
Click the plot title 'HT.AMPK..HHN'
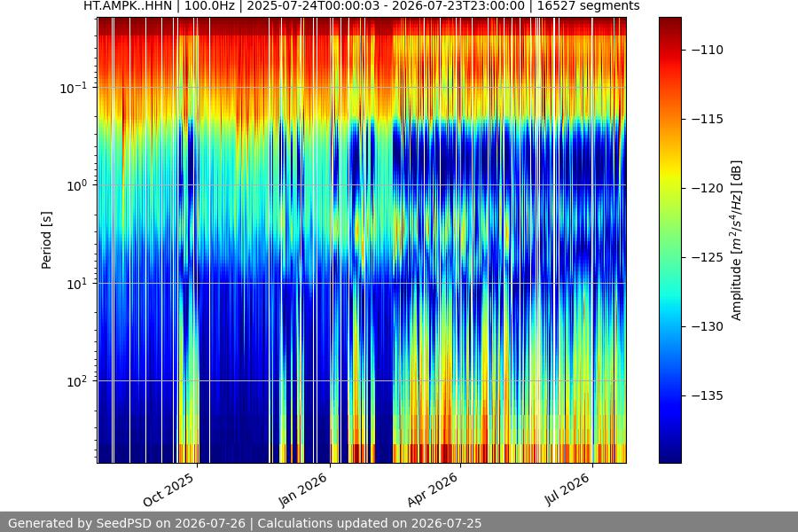tap(128, 6)
